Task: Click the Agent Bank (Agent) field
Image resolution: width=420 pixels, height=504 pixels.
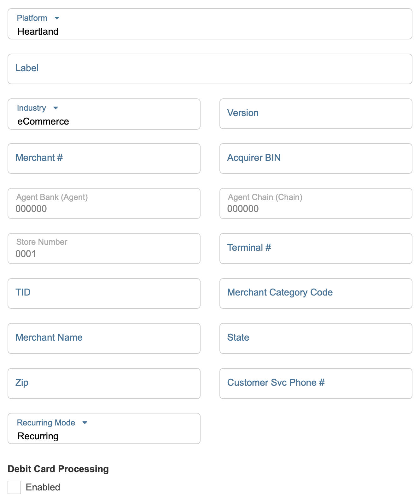Action: tap(104, 204)
